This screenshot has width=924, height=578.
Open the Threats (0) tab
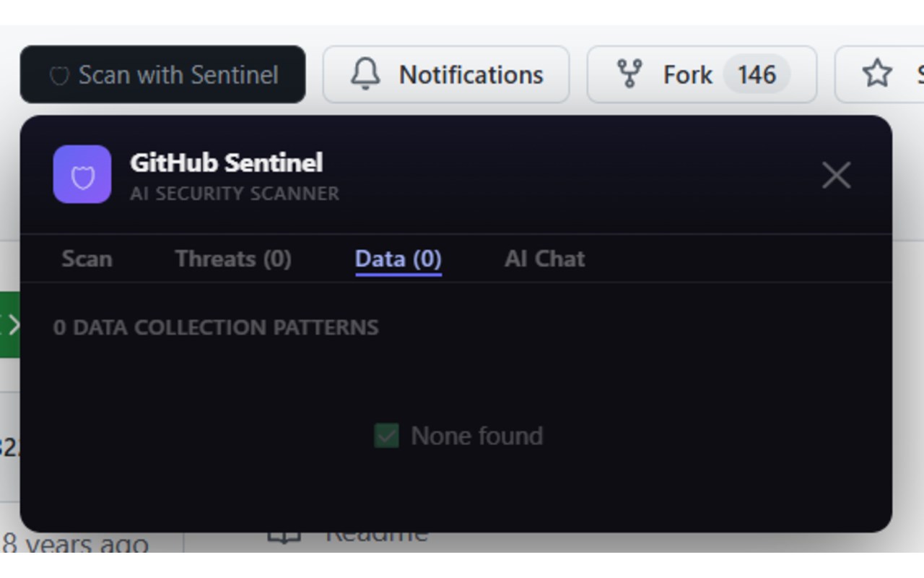pyautogui.click(x=233, y=259)
